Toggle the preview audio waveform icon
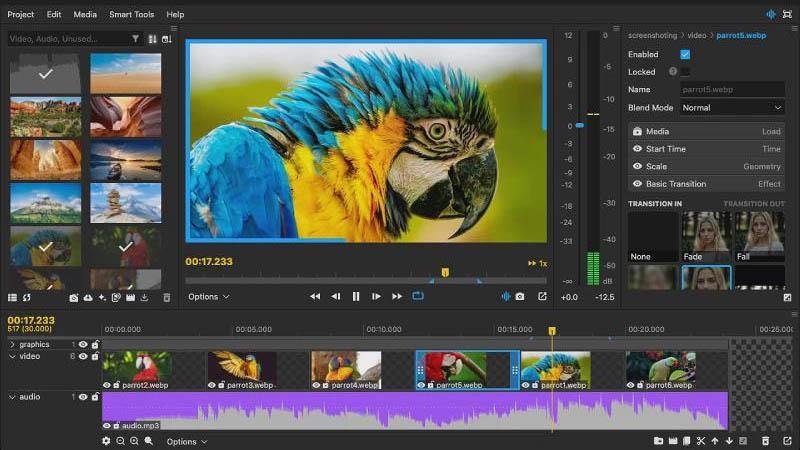 coord(506,296)
